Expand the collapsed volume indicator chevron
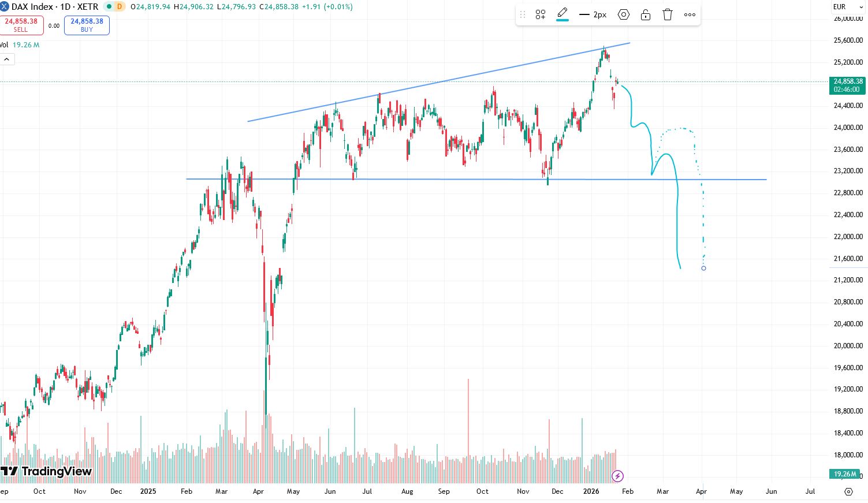868x503 pixels. click(6, 59)
